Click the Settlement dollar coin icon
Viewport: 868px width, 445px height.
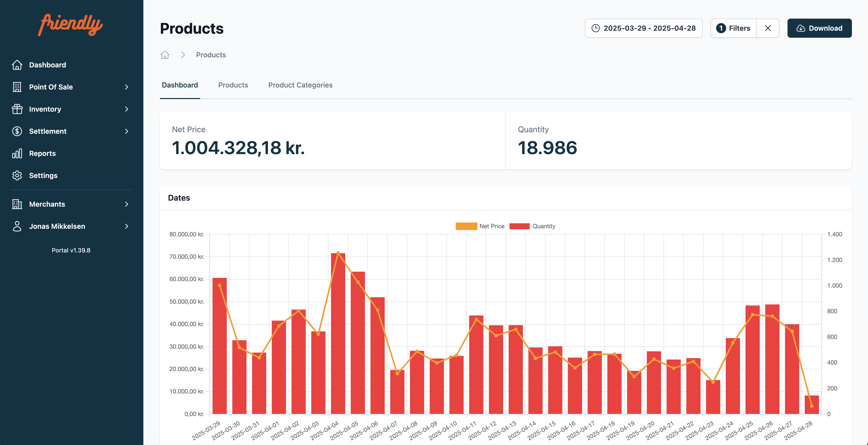tap(17, 131)
